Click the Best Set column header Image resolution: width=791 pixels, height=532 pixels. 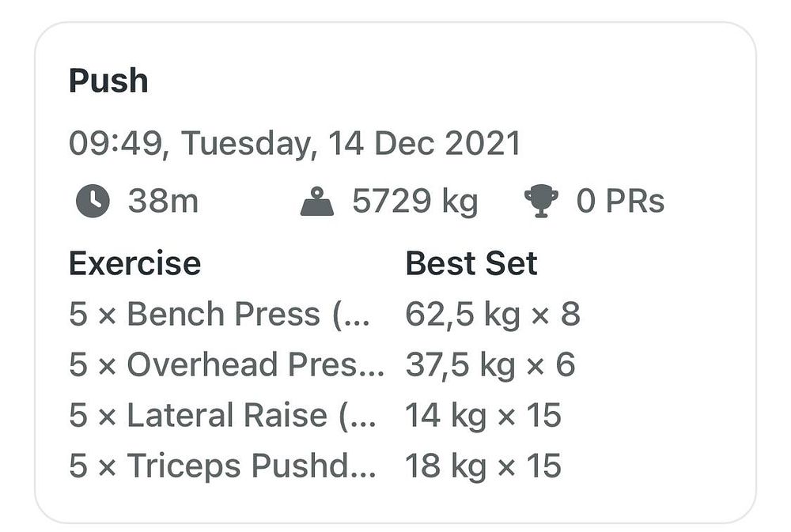471,263
